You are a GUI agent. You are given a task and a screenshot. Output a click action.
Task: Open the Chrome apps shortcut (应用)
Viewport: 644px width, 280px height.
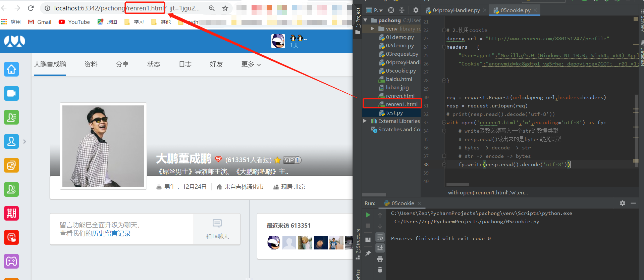(11, 22)
